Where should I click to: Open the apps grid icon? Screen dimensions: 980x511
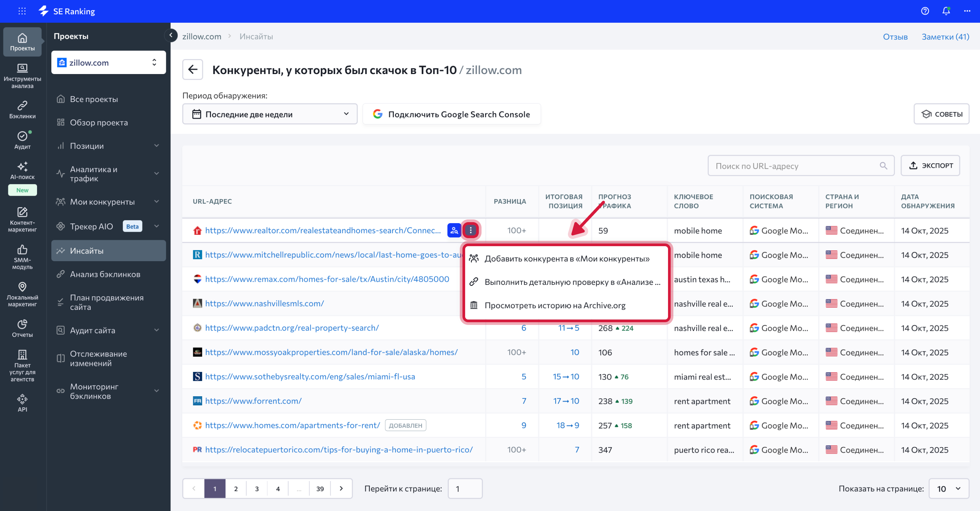tap(22, 11)
